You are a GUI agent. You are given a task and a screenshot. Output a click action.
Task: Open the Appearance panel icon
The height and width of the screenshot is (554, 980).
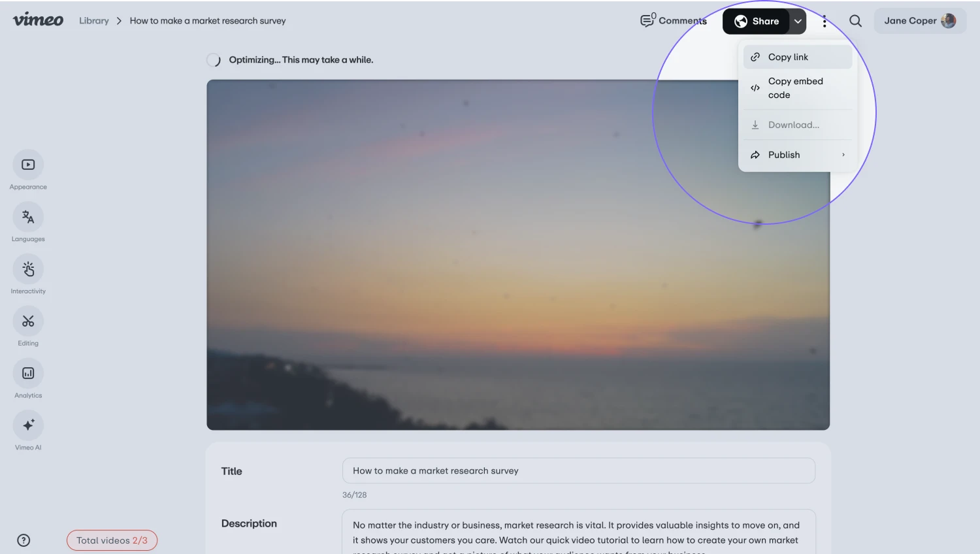(x=28, y=165)
